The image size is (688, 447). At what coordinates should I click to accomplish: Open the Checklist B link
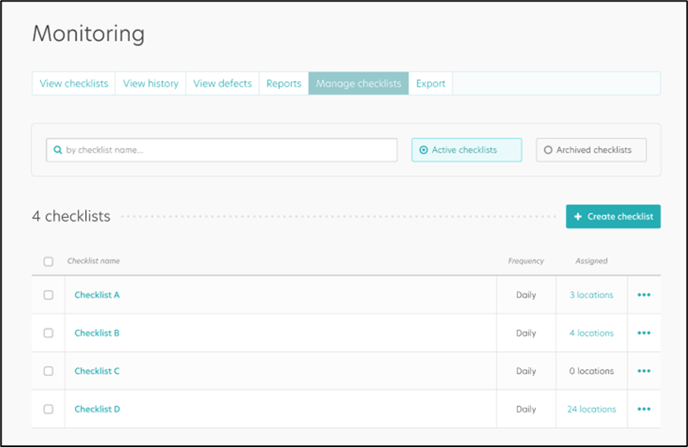click(97, 333)
